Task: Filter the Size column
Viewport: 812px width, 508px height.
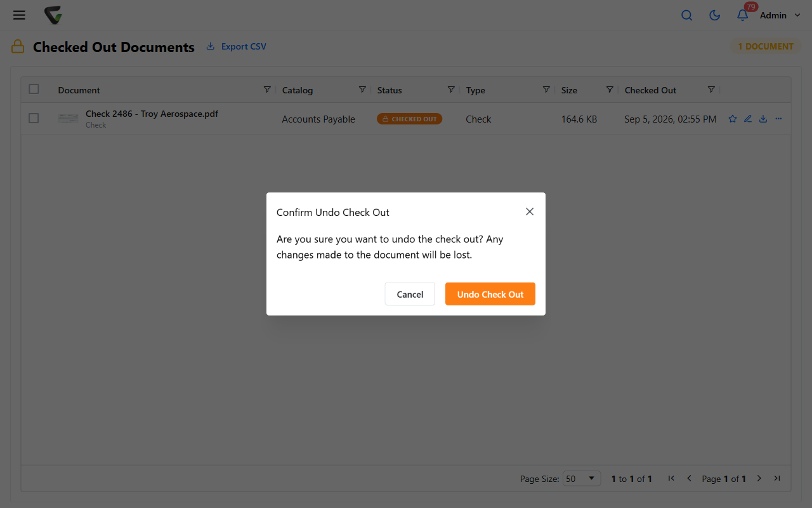Action: click(610, 90)
